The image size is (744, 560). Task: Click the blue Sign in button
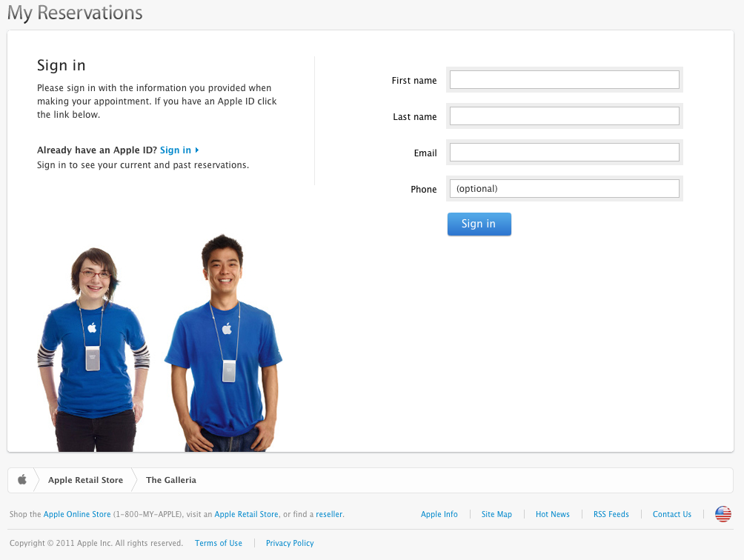coord(479,224)
